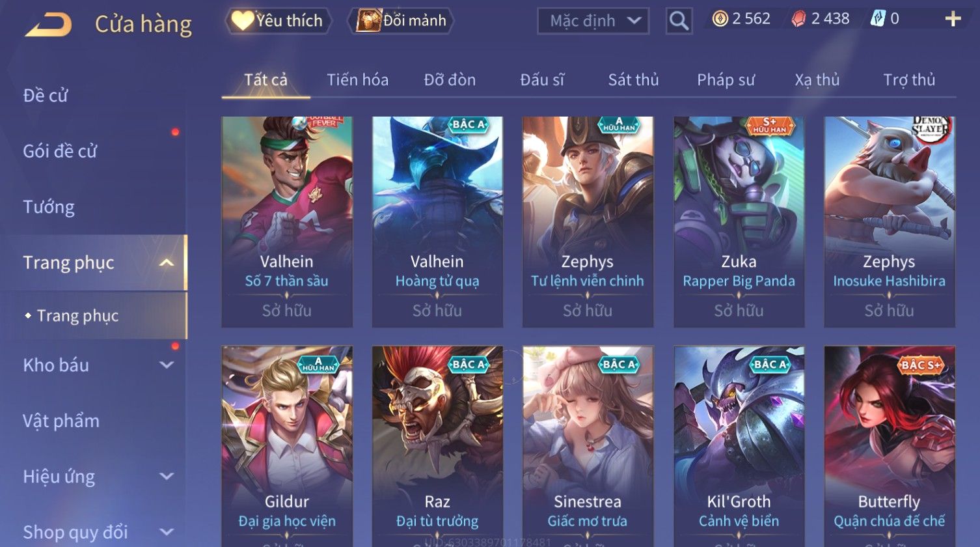This screenshot has height=547, width=980.
Task: Go to Gói đề cử section
Action: 60,151
